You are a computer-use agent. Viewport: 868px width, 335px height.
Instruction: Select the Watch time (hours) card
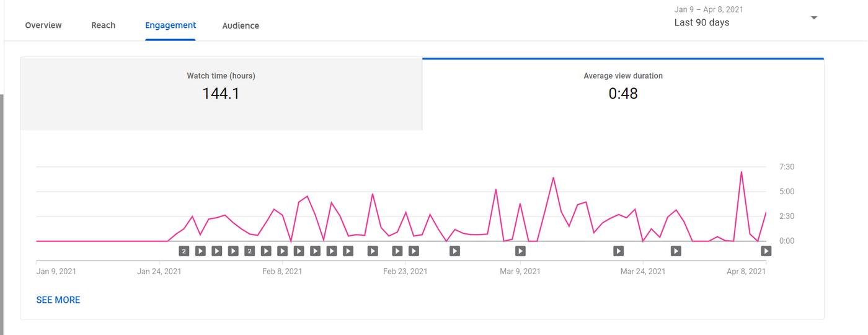pos(221,94)
